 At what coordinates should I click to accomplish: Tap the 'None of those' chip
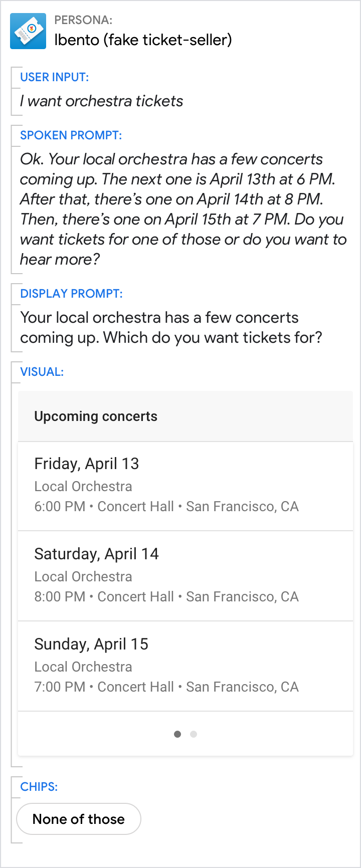click(79, 819)
